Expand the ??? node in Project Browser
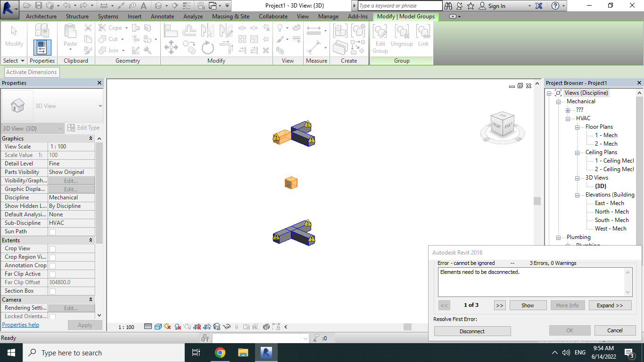 568,110
